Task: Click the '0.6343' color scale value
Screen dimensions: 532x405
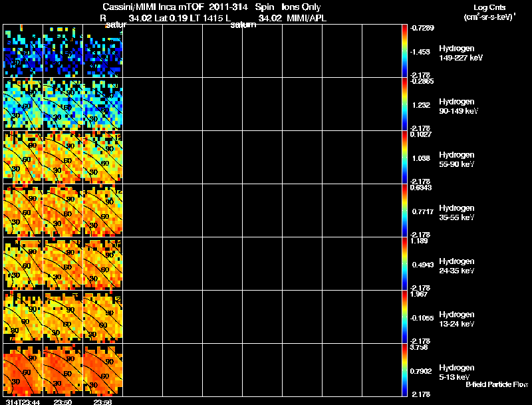Action: click(421, 188)
